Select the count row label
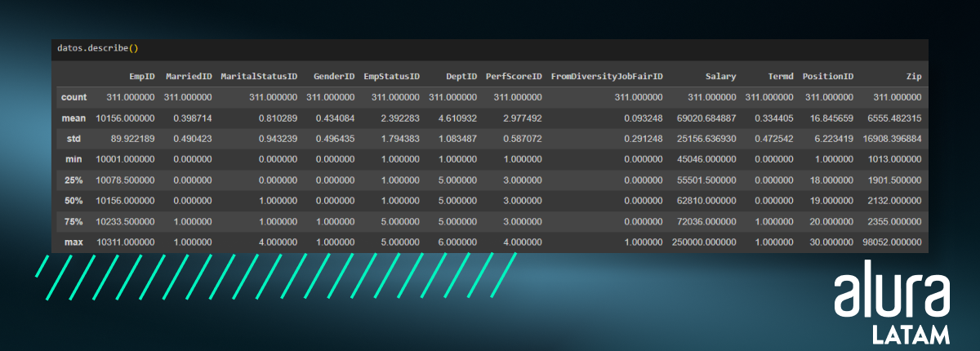This screenshot has height=351, width=980. click(73, 97)
